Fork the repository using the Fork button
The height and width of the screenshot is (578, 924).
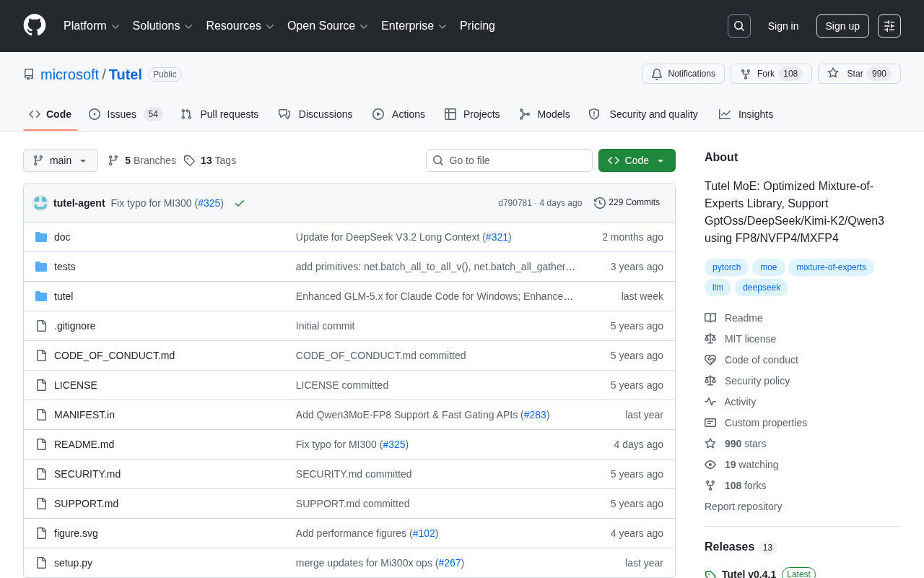point(771,74)
